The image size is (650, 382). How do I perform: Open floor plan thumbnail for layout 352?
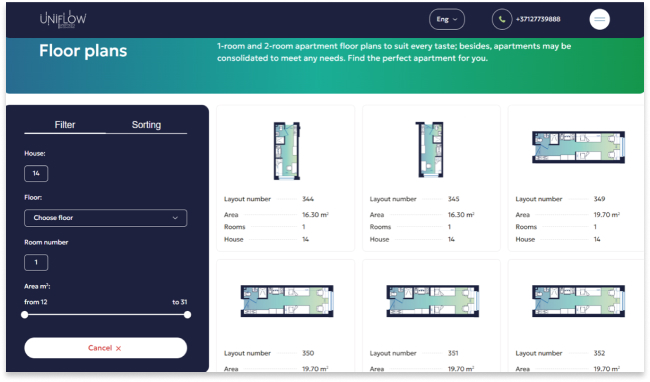pyautogui.click(x=578, y=301)
